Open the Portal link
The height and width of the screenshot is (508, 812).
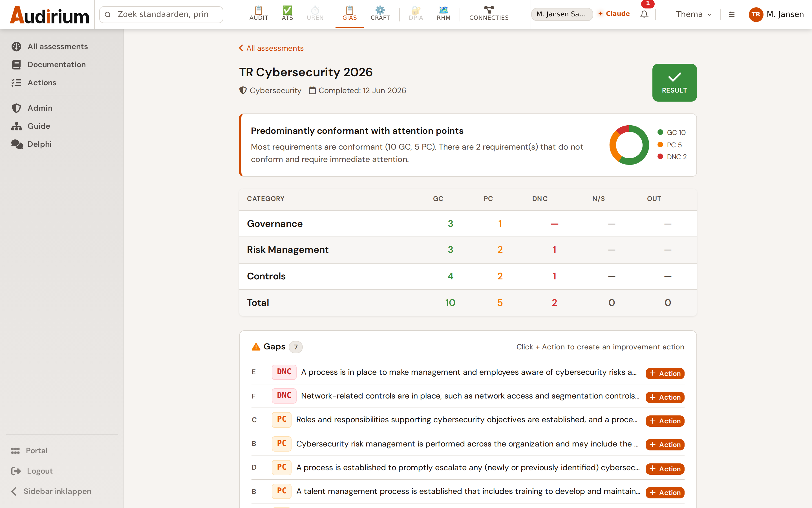[x=30, y=450]
